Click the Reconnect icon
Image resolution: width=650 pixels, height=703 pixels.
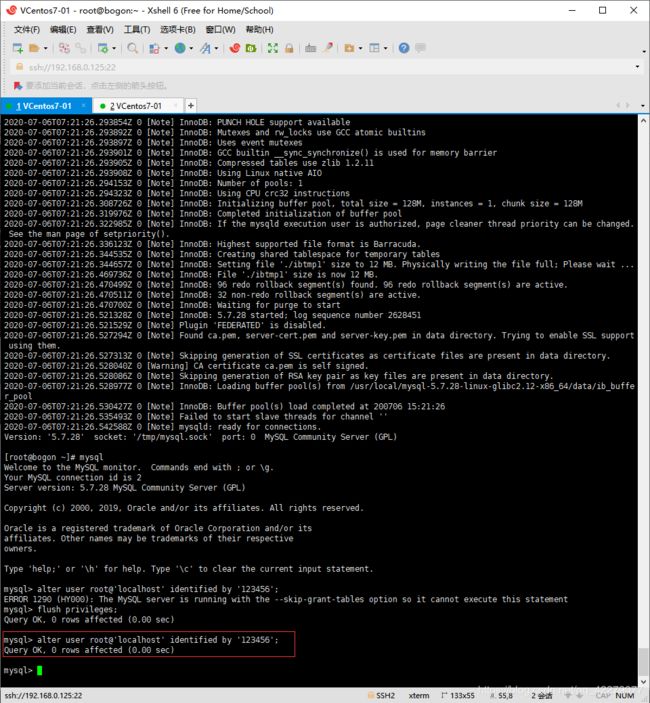tap(64, 48)
